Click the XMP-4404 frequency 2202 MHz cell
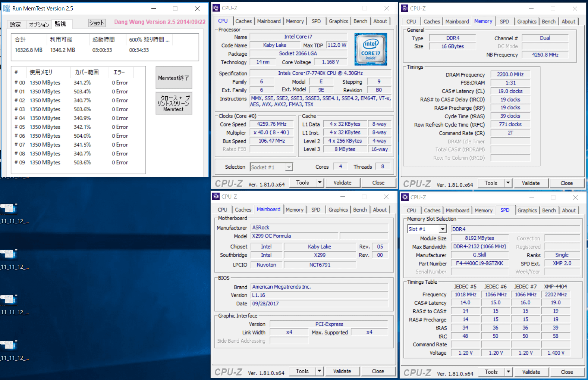The image size is (588, 380). pos(556,295)
